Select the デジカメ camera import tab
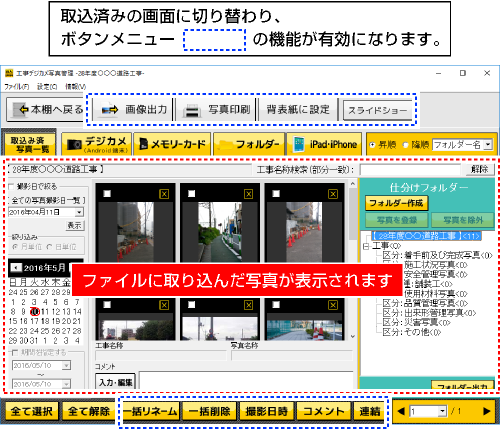The height and width of the screenshot is (431, 500). coord(97,144)
